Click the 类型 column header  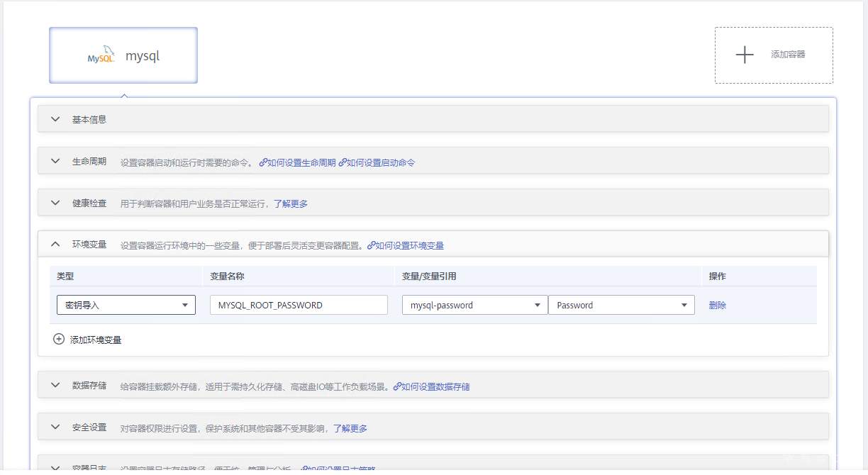coord(65,276)
